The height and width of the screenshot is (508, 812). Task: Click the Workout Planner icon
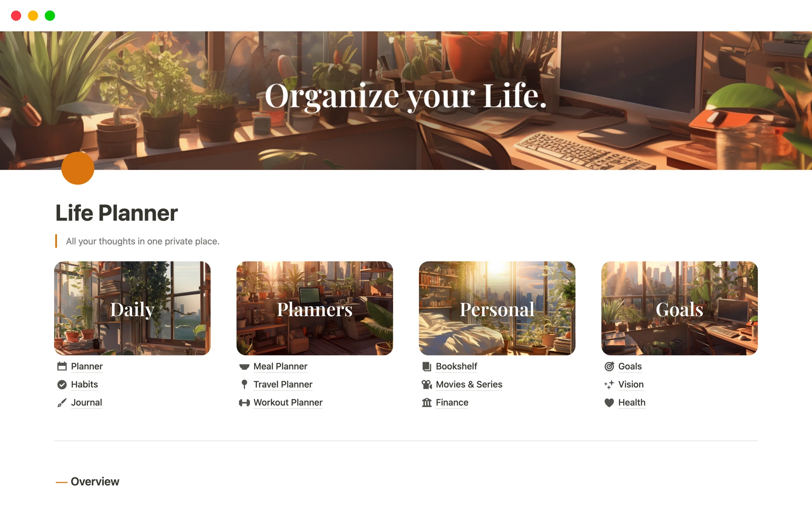click(244, 403)
